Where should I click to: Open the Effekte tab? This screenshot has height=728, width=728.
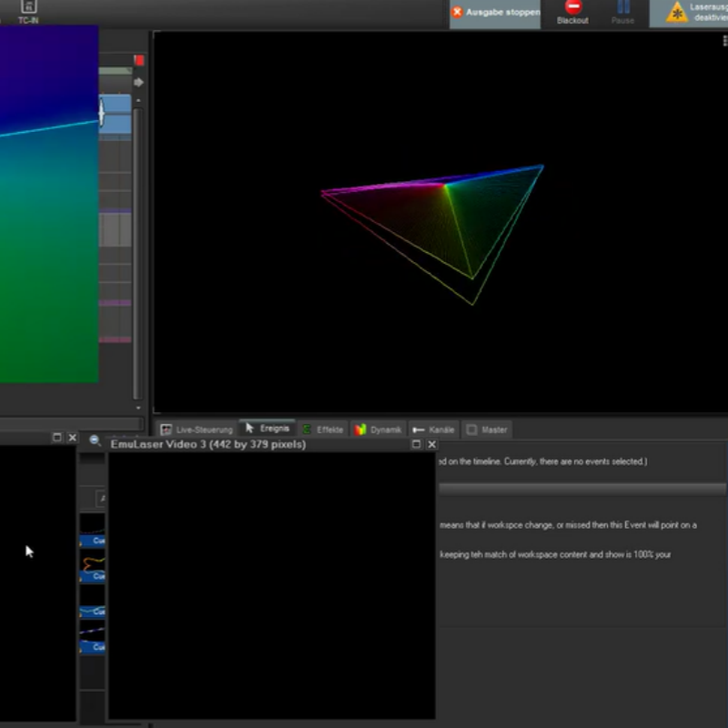[323, 430]
